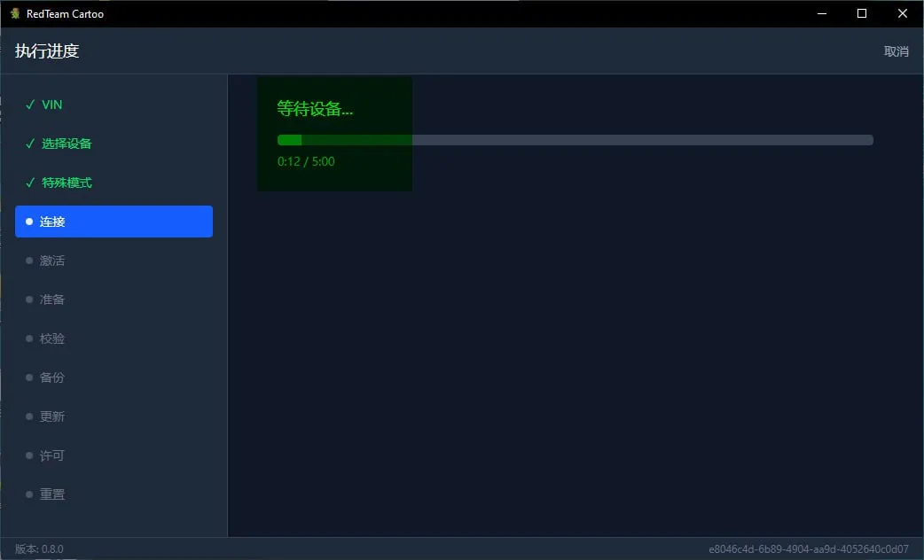The image size is (924, 560).
Task: Click the waiting-for-device progress bar
Action: 576,140
